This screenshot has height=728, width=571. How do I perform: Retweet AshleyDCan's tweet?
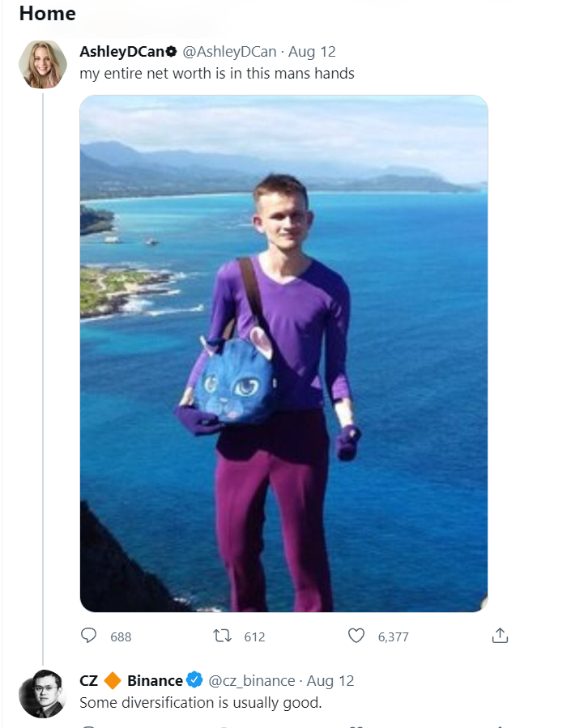222,636
